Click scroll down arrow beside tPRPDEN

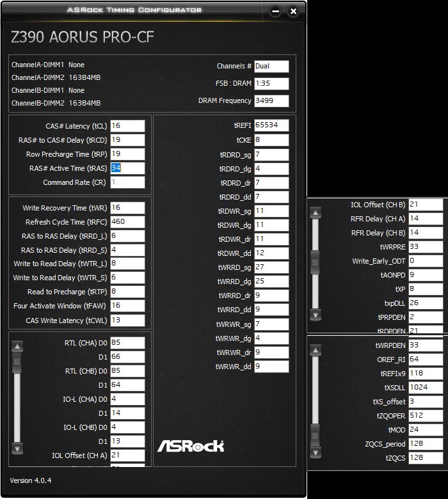click(x=316, y=315)
